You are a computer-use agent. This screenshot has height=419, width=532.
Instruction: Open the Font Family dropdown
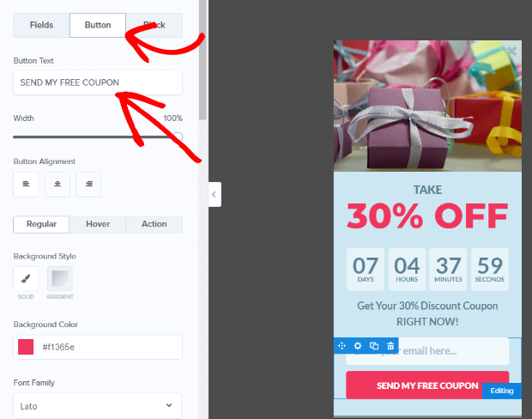click(x=97, y=406)
